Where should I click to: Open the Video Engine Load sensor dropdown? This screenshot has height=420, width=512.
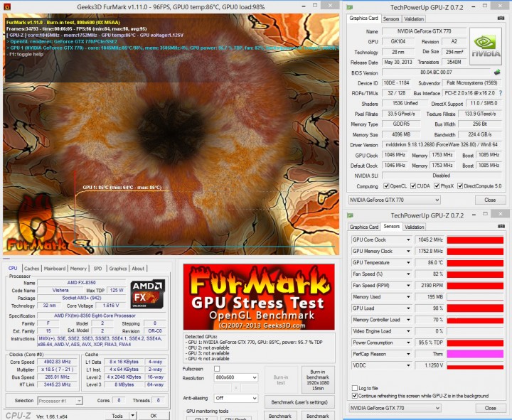[x=408, y=331]
